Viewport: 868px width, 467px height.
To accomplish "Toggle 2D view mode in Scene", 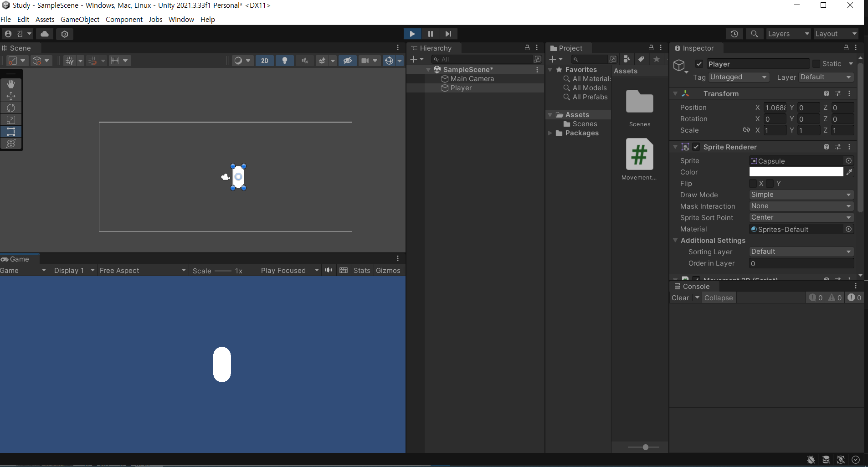I will click(265, 61).
